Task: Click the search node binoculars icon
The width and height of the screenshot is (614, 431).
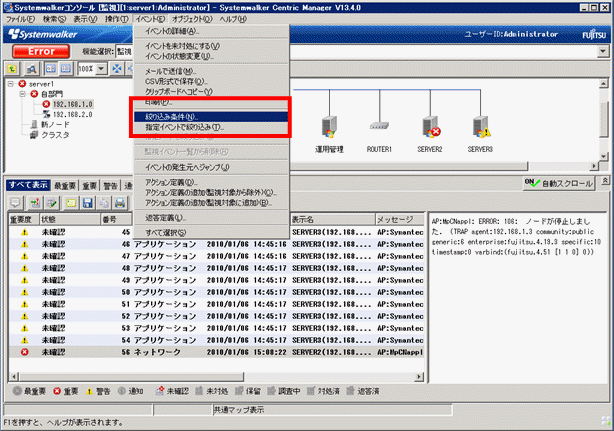Action: pyautogui.click(x=31, y=69)
